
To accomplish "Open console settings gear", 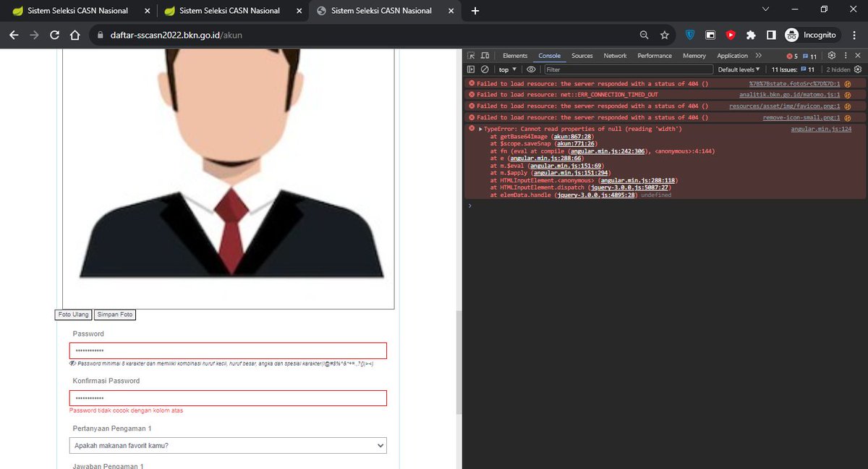I will point(858,69).
